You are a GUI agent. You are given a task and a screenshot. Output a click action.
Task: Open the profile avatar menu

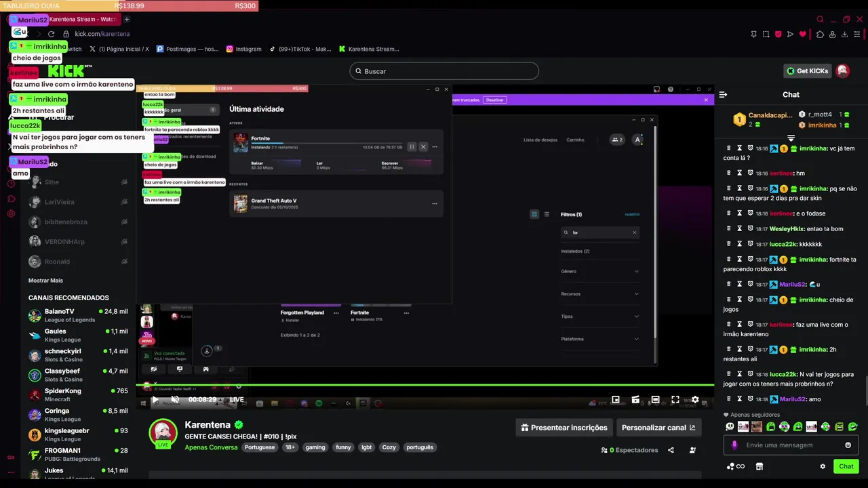click(x=843, y=71)
